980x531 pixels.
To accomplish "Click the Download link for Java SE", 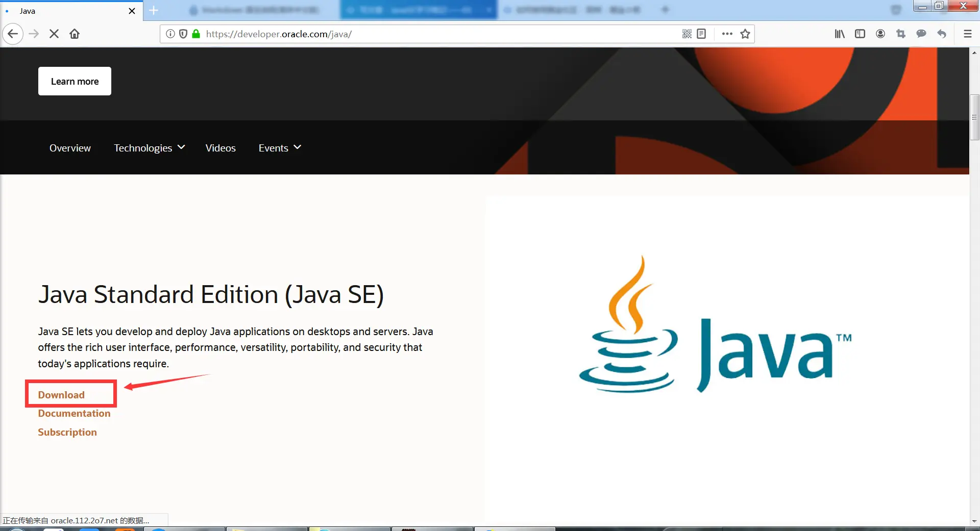I will pos(61,395).
